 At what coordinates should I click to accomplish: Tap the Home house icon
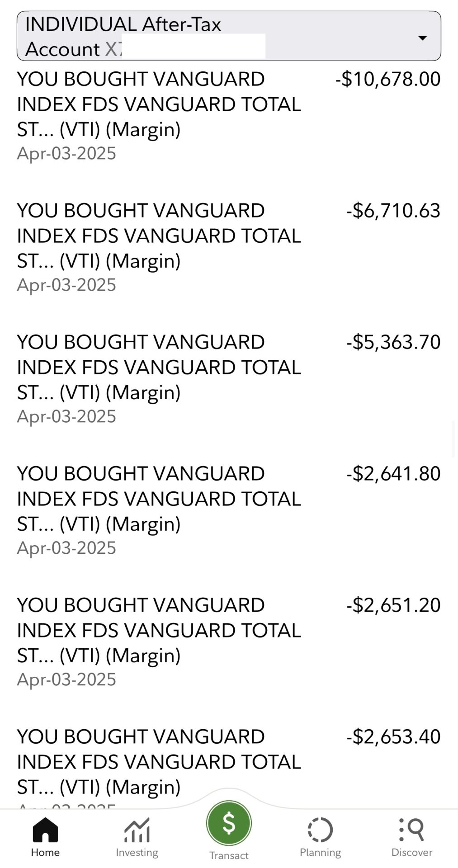pyautogui.click(x=45, y=830)
